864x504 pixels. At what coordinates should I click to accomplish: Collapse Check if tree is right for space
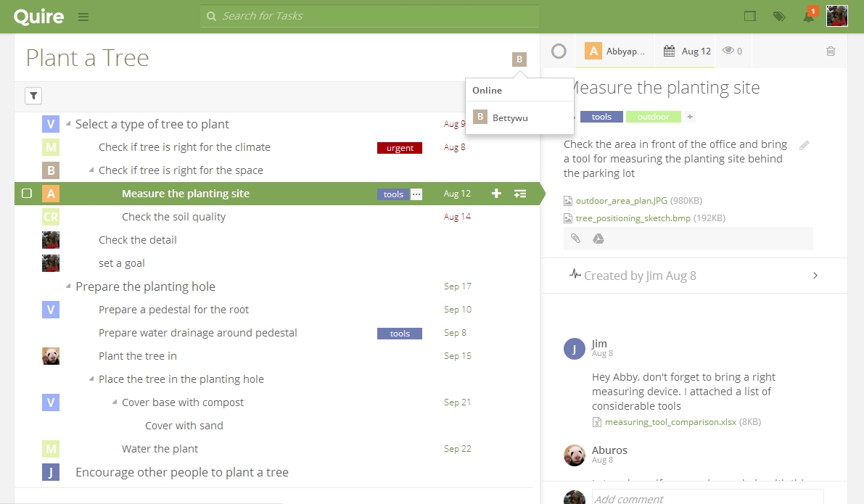[x=91, y=170]
